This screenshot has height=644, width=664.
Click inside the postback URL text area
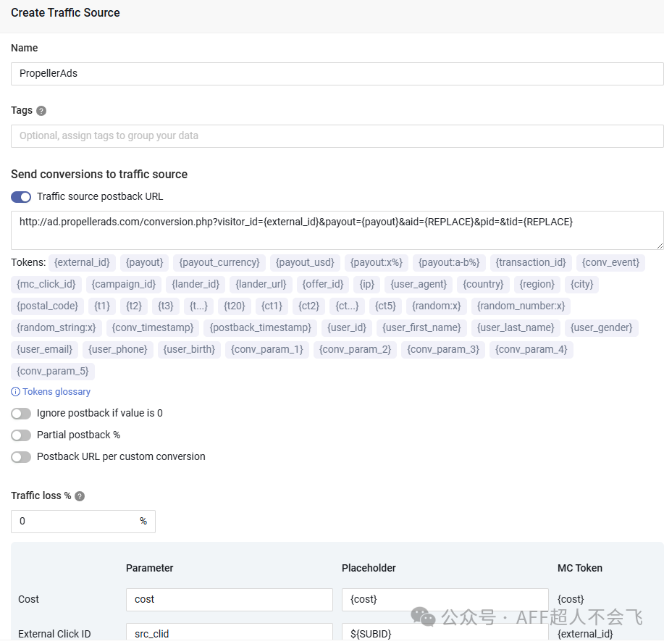point(337,230)
